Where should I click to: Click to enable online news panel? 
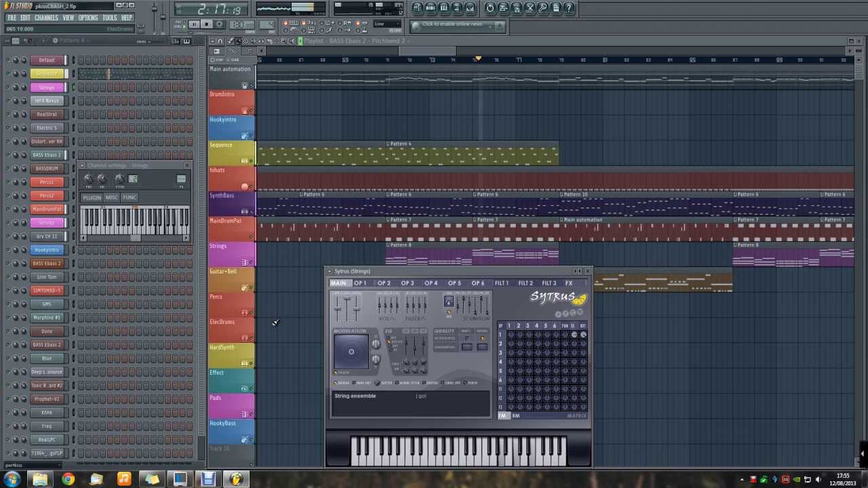click(457, 25)
